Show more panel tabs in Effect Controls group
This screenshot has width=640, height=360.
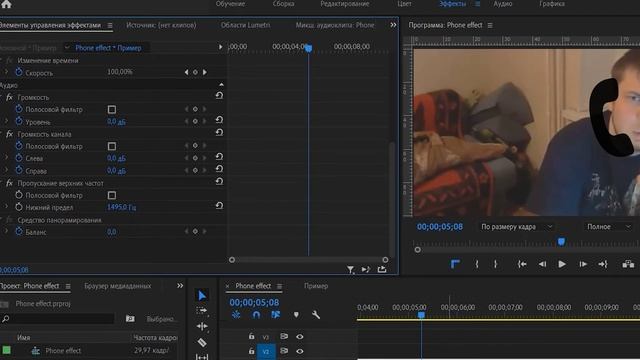(x=393, y=25)
